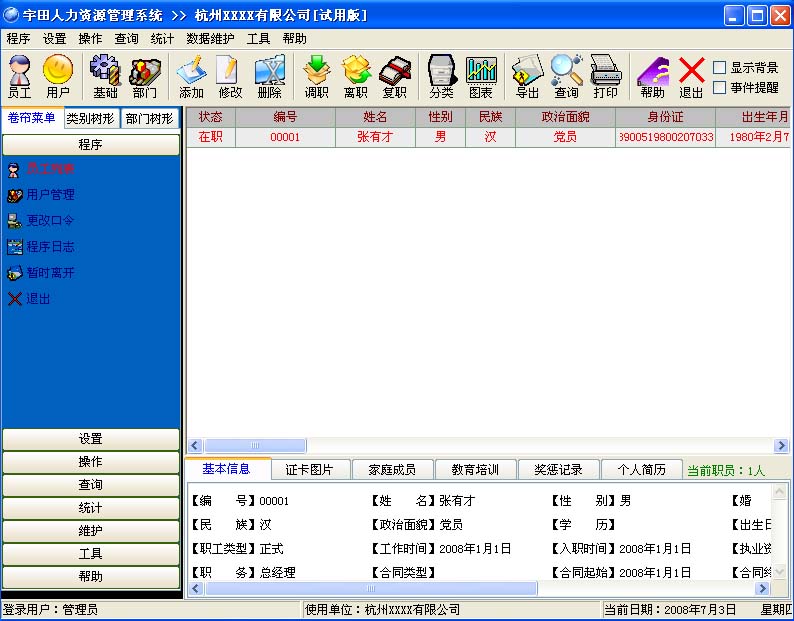Expand the 统计 section in sidebar
Image resolution: width=794 pixels, height=621 pixels.
91,508
